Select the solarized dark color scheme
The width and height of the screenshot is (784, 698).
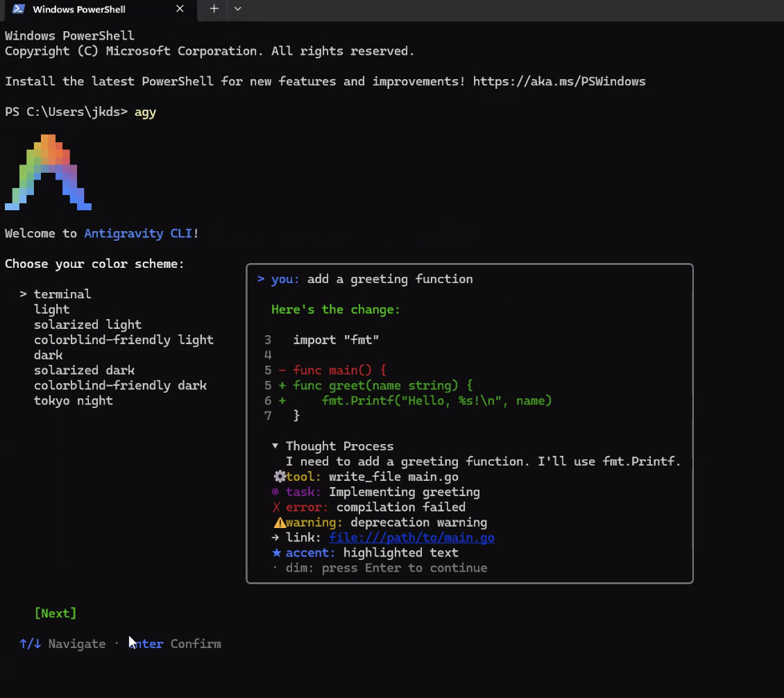tap(85, 370)
